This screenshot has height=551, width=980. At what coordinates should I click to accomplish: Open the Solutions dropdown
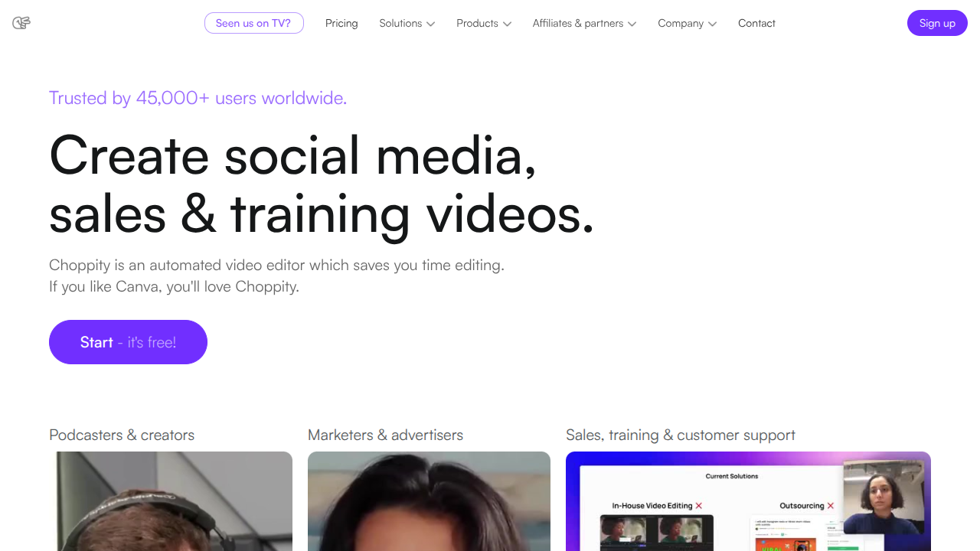401,24
